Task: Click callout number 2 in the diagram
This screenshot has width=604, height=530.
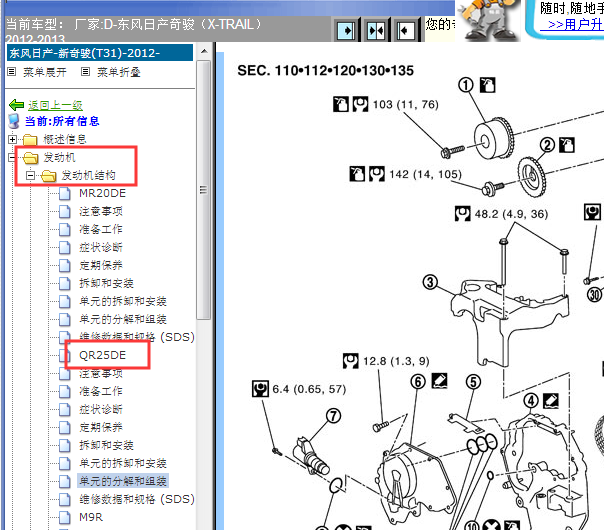Action: (547, 145)
